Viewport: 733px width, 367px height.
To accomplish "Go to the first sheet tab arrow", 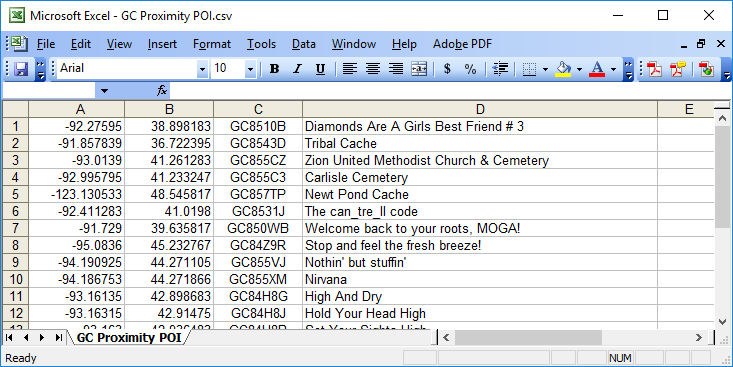I will click(9, 338).
